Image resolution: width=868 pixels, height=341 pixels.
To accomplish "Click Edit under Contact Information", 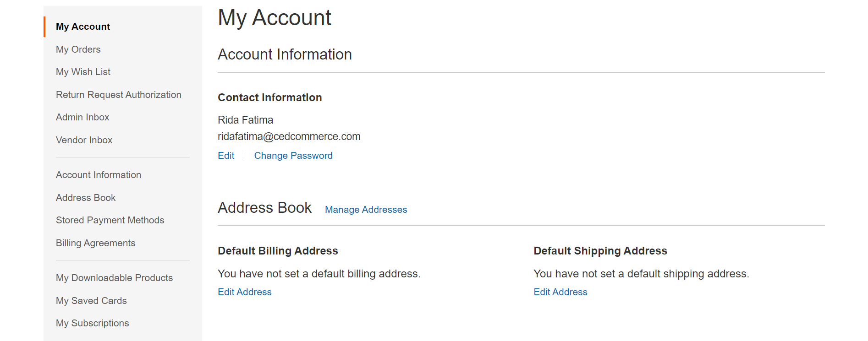I will (x=226, y=156).
